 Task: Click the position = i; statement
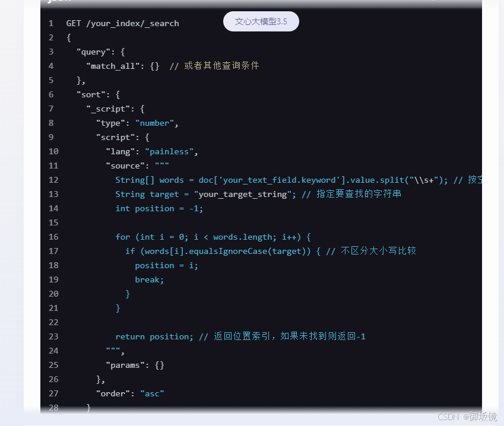(166, 265)
